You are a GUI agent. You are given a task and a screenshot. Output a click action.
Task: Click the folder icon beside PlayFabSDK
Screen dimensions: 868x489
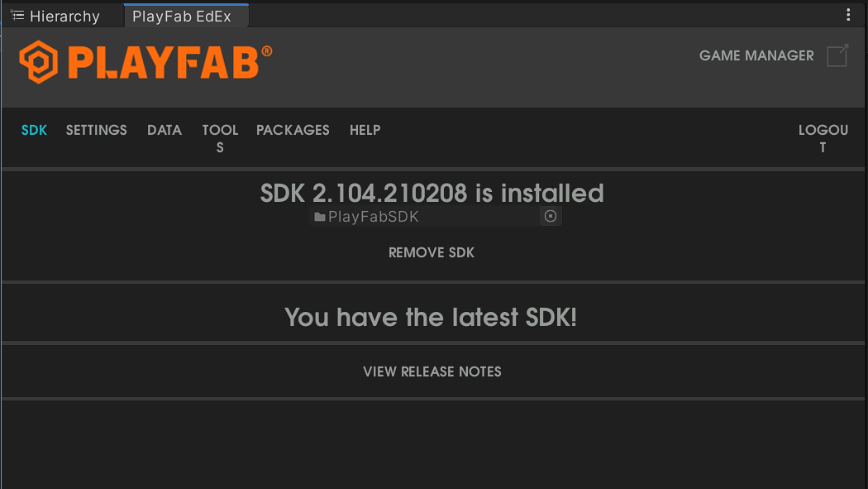(x=320, y=218)
